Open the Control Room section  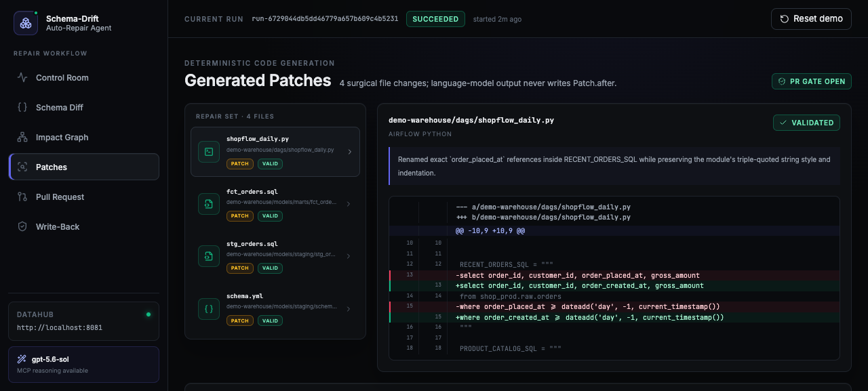point(84,77)
